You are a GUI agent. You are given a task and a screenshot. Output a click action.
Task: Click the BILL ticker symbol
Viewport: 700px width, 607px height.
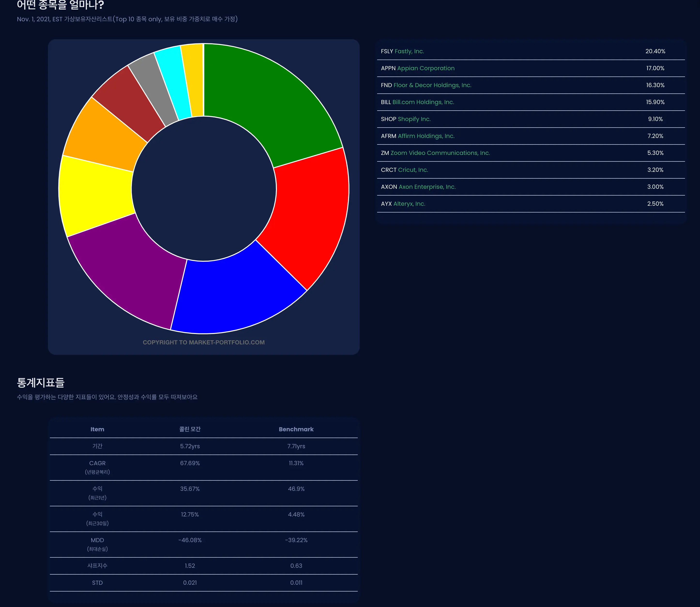pyautogui.click(x=386, y=102)
